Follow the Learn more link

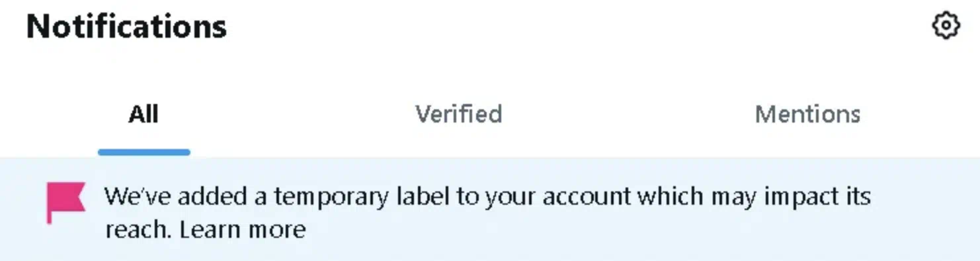pyautogui.click(x=243, y=230)
